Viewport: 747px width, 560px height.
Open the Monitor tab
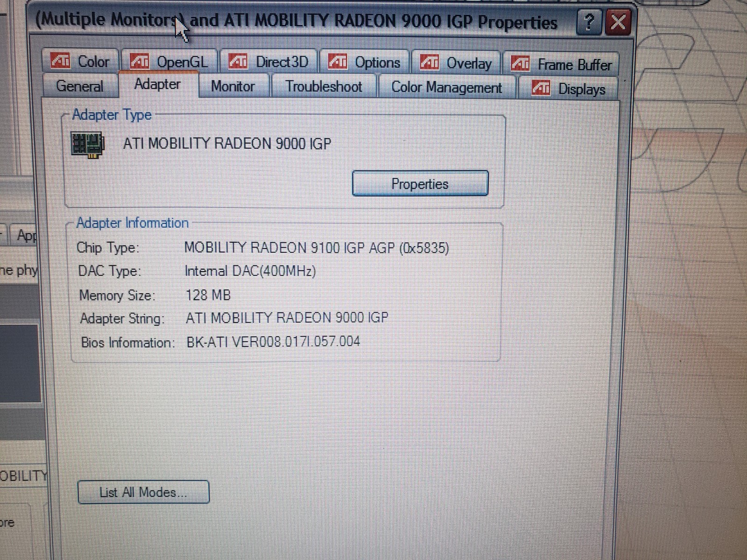click(x=233, y=87)
